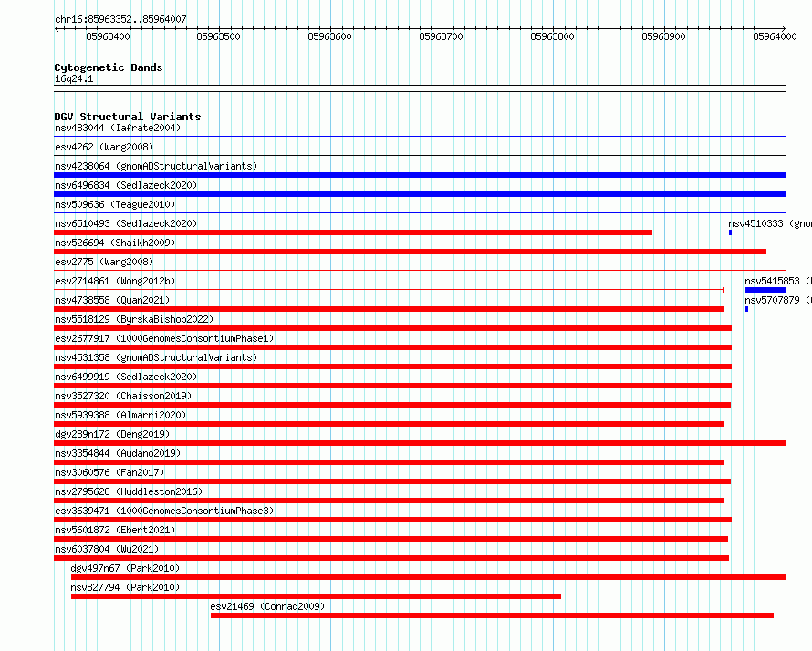Click ruler position 85964000
This screenshot has width=812, height=651.
click(776, 36)
